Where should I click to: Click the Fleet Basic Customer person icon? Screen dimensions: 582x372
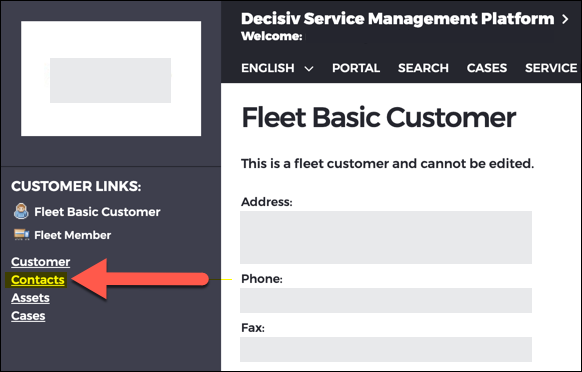pyautogui.click(x=21, y=211)
